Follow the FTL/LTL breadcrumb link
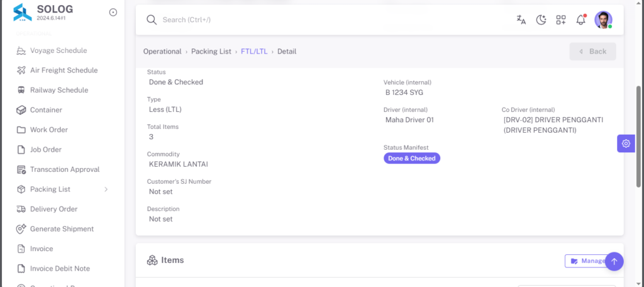This screenshot has width=644, height=287. (x=254, y=52)
